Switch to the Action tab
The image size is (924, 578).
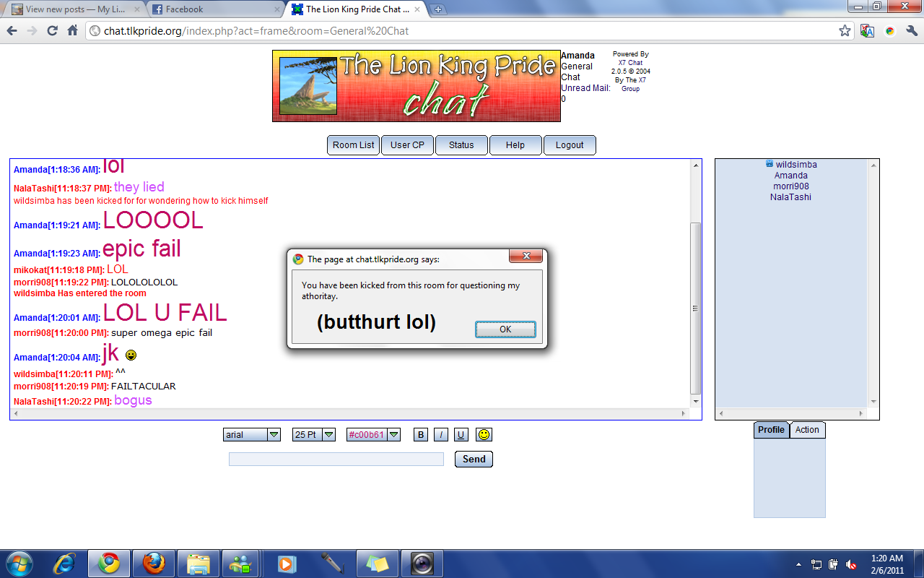[807, 430]
